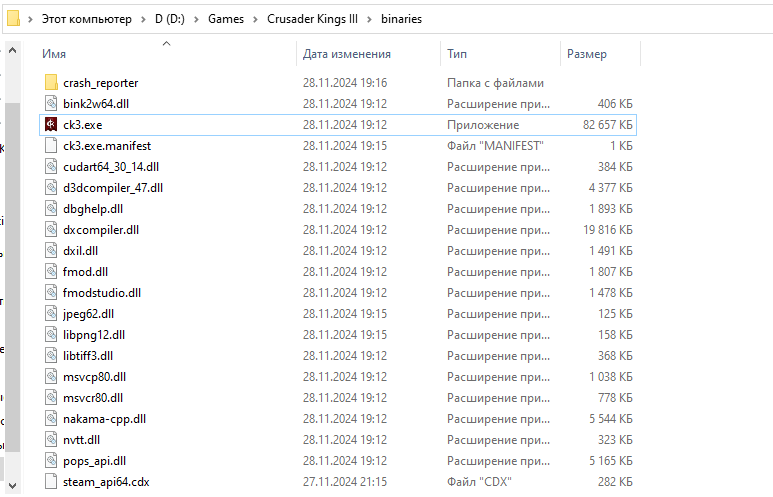Click the 28.11.2024 19:16 date cell

pos(345,83)
